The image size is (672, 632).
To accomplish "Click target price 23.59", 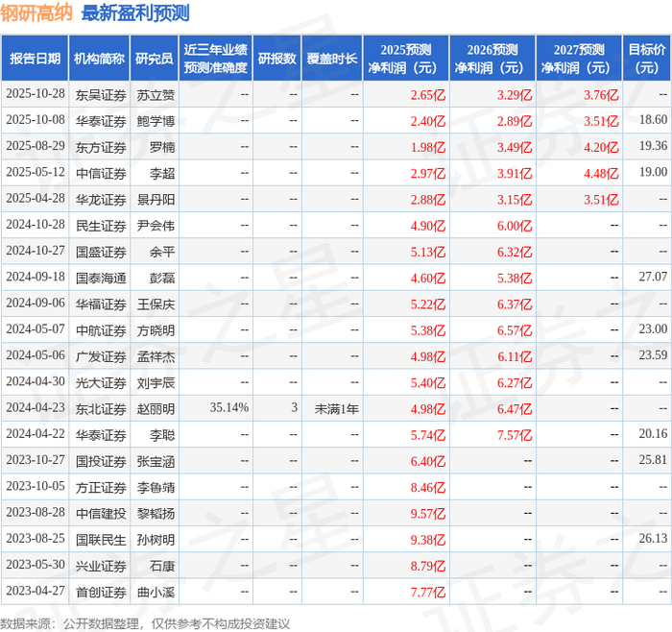I will pos(653,355).
